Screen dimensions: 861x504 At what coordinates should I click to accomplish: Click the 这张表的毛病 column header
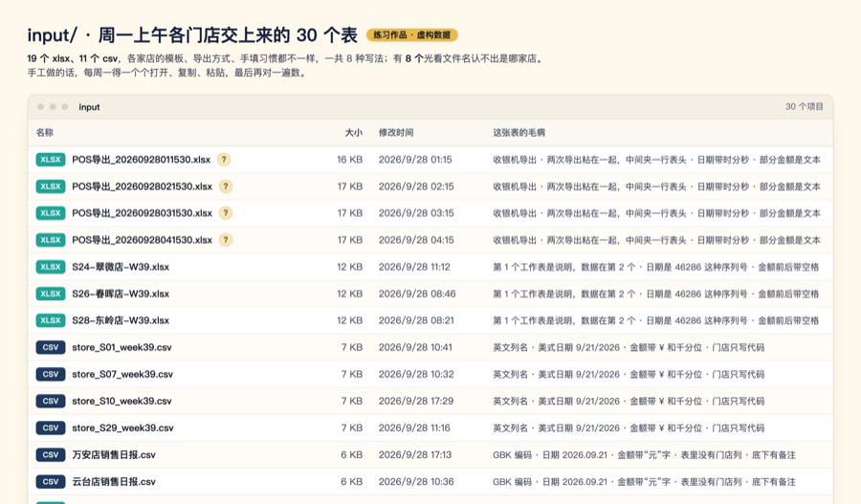(519, 132)
